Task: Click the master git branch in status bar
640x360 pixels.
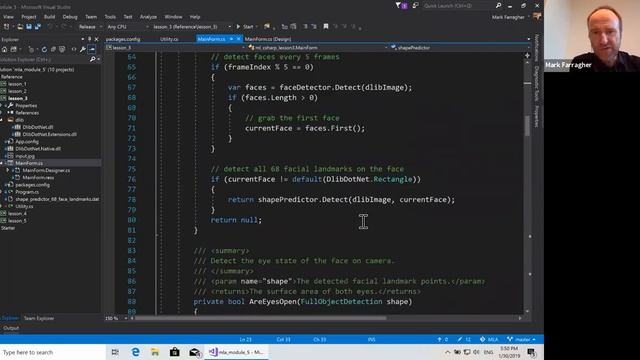Action: tap(522, 339)
